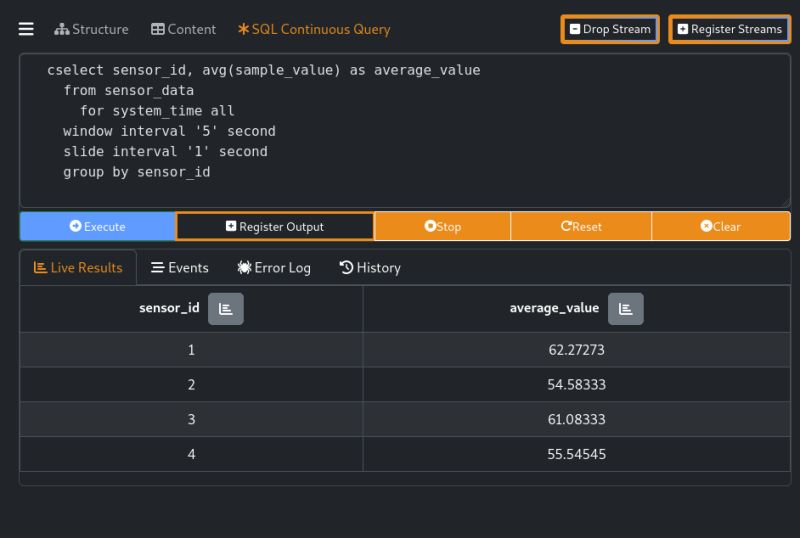The height and width of the screenshot is (538, 800).
Task: Click the 'group by sensor_id' query line
Action: [x=137, y=172]
